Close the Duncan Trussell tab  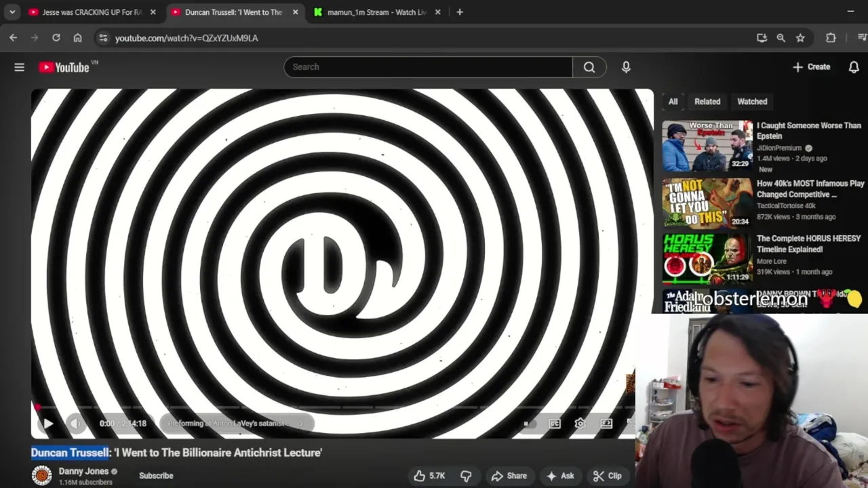point(295,12)
